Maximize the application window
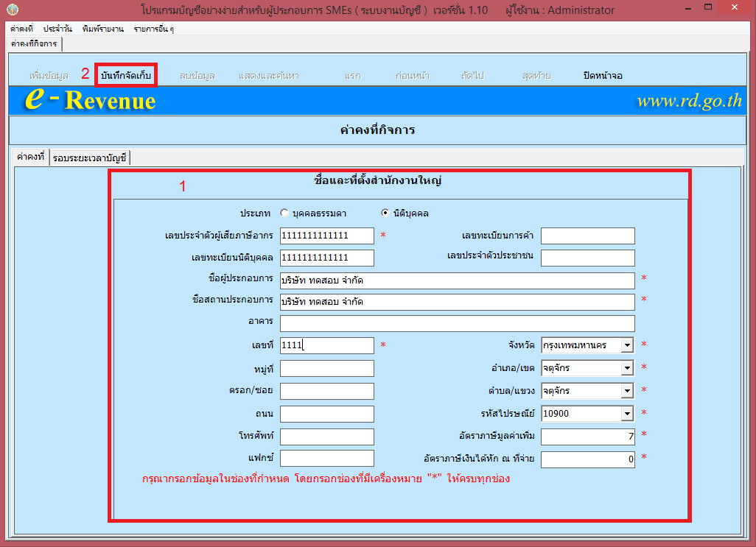Image resolution: width=756 pixels, height=547 pixels. [x=708, y=7]
